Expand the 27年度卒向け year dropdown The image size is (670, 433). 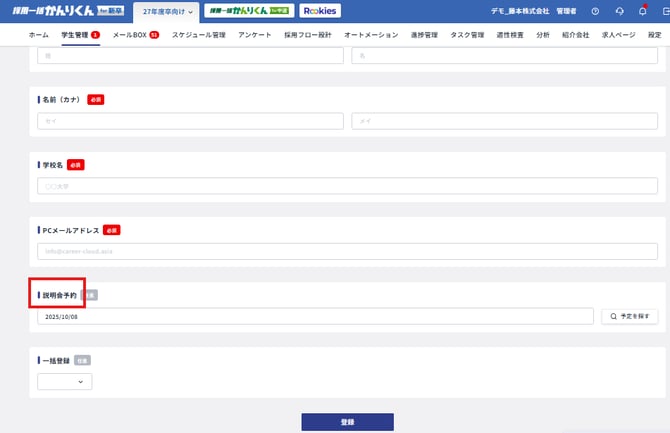(167, 11)
